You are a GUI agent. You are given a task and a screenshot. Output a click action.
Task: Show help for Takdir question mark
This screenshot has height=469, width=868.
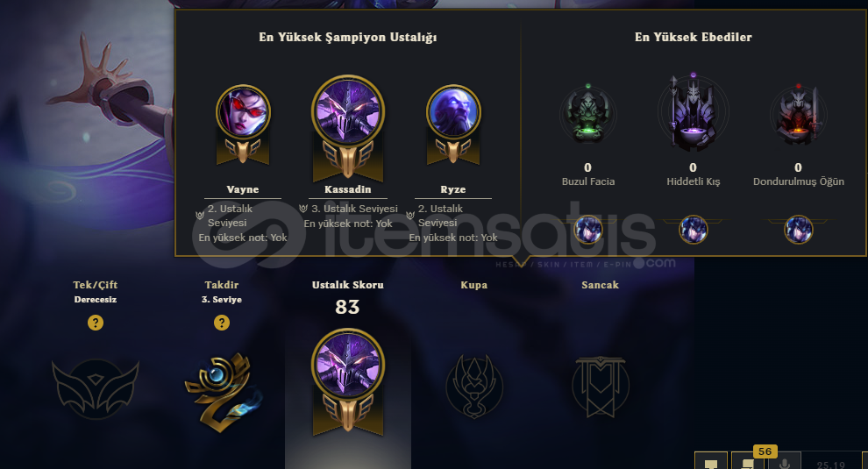coord(222,323)
